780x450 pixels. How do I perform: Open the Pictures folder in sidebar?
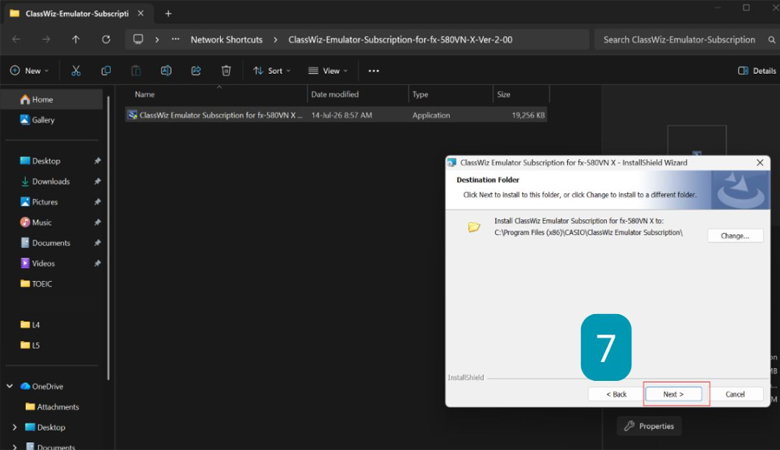point(44,202)
